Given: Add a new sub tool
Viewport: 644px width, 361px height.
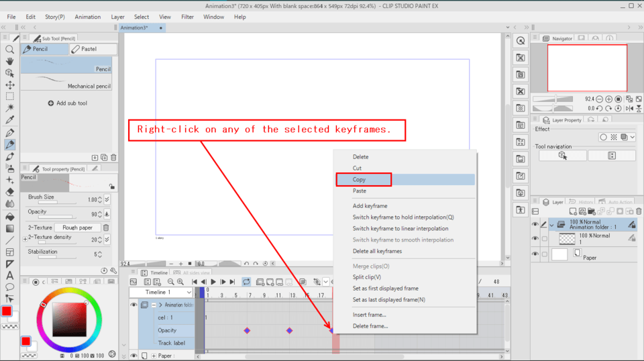Looking at the screenshot, I should coord(68,103).
